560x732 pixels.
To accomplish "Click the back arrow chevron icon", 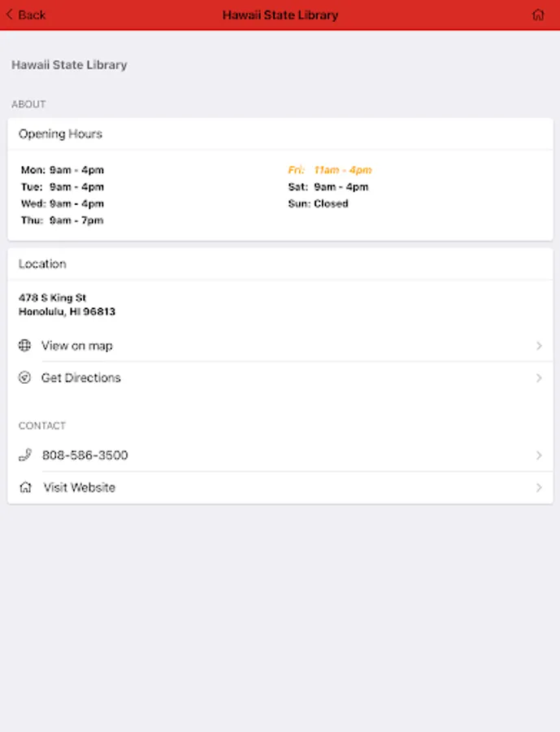I will (x=10, y=15).
